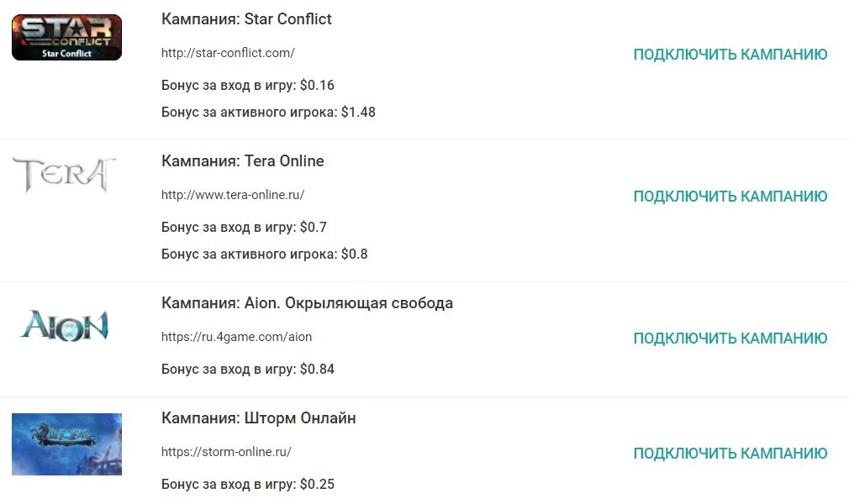This screenshot has height=504, width=849.
Task: Click Шторм Онлайн login bonus $0.25 text
Action: tap(248, 484)
